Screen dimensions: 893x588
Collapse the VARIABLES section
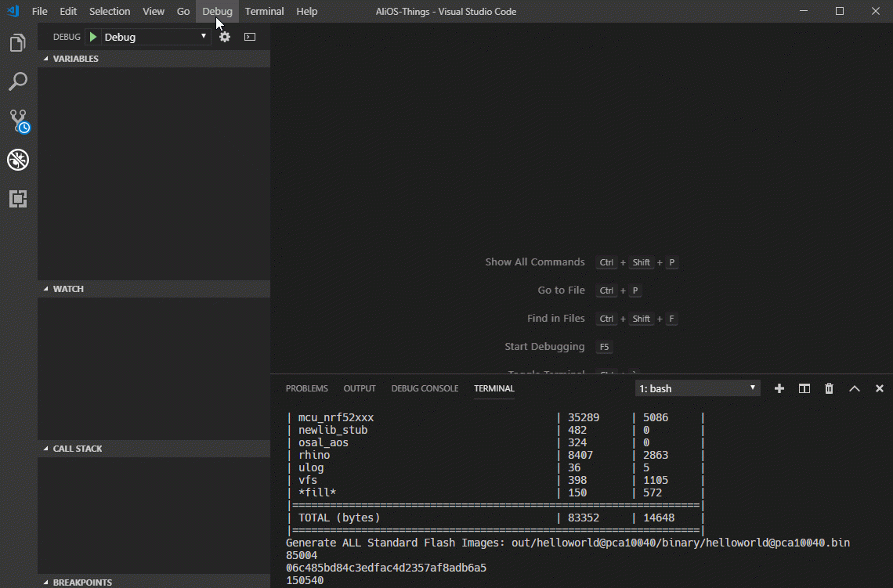pyautogui.click(x=154, y=59)
